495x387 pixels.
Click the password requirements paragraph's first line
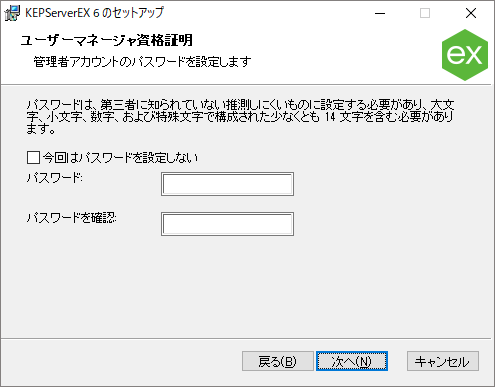point(240,105)
